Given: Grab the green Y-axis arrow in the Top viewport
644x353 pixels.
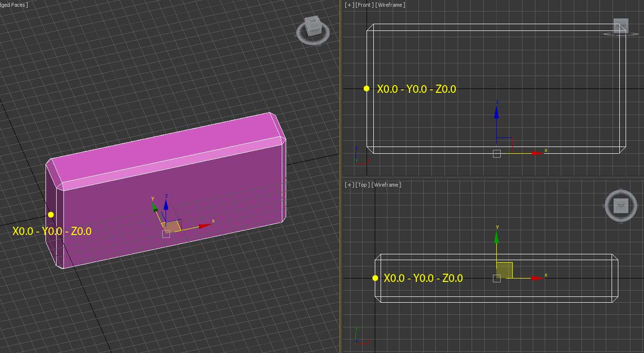Looking at the screenshot, I should click(x=496, y=237).
